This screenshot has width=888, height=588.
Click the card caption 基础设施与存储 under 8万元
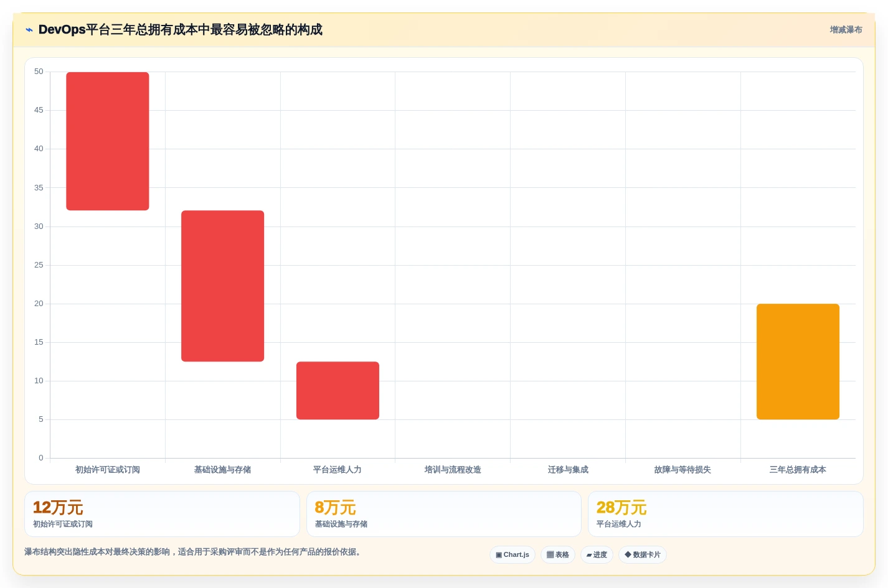click(341, 524)
